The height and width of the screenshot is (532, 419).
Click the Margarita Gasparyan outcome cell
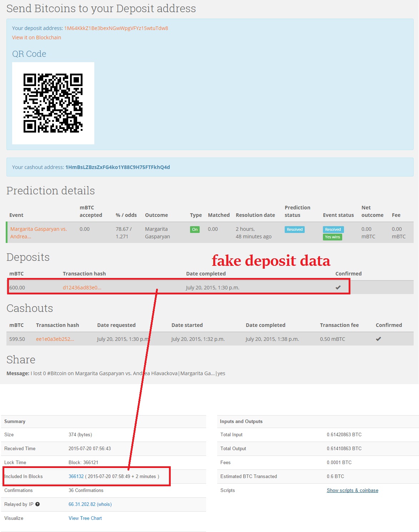click(x=158, y=233)
